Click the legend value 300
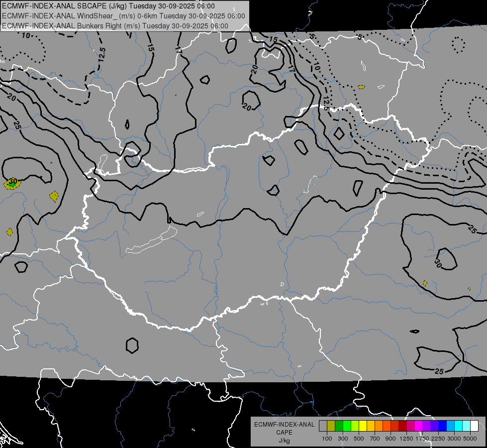 [x=343, y=439]
